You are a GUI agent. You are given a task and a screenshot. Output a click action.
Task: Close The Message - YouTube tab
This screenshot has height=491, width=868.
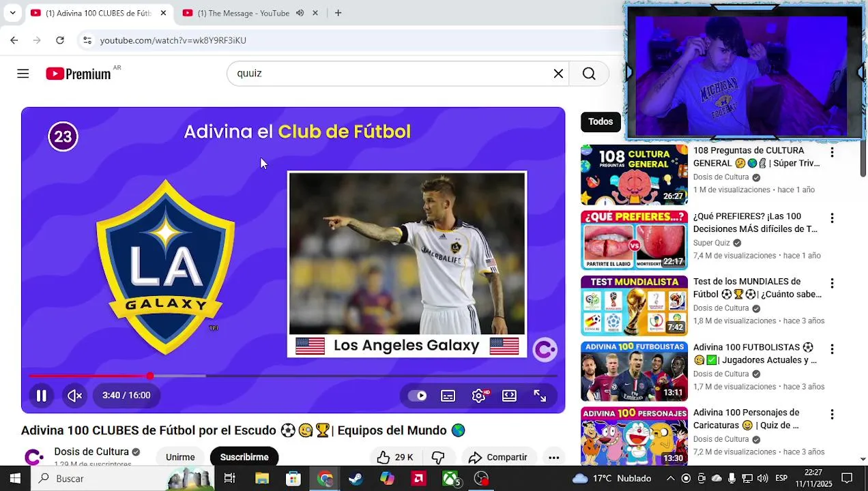pos(316,13)
